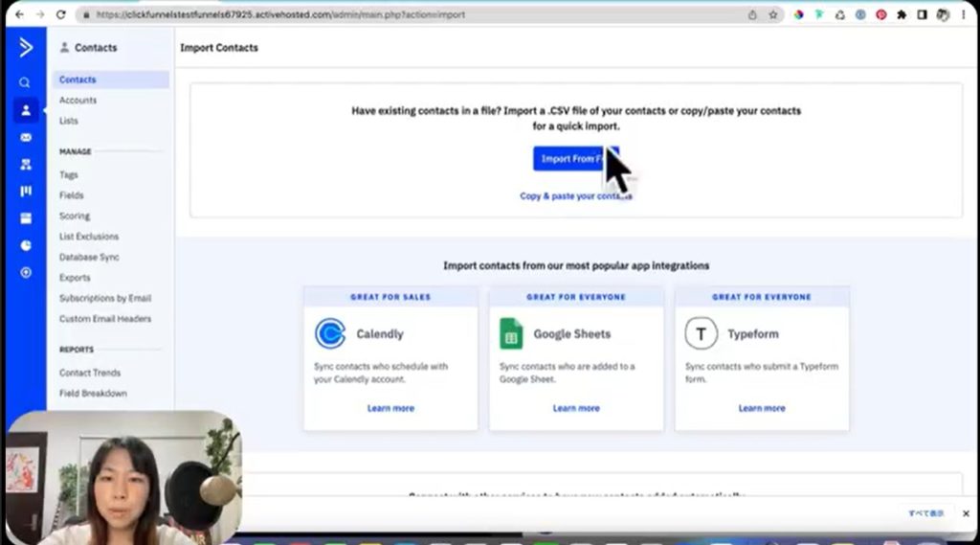The image size is (980, 545).
Task: Open search from the left sidebar
Action: [x=26, y=83]
